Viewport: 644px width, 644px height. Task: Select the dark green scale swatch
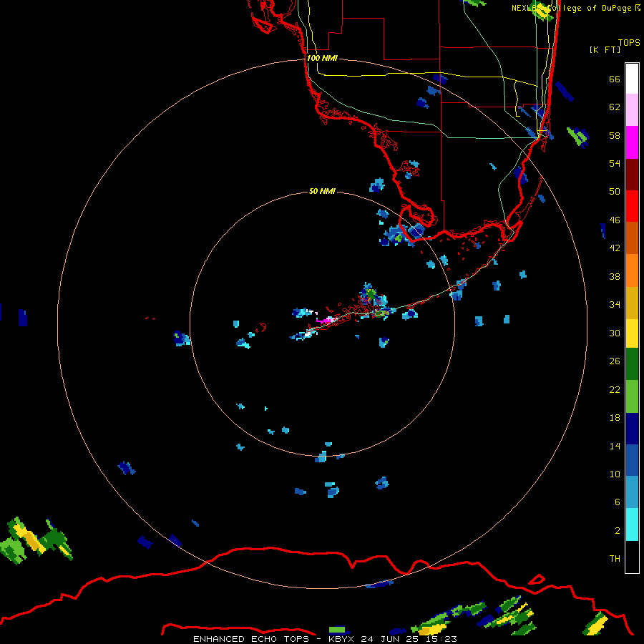[632, 364]
